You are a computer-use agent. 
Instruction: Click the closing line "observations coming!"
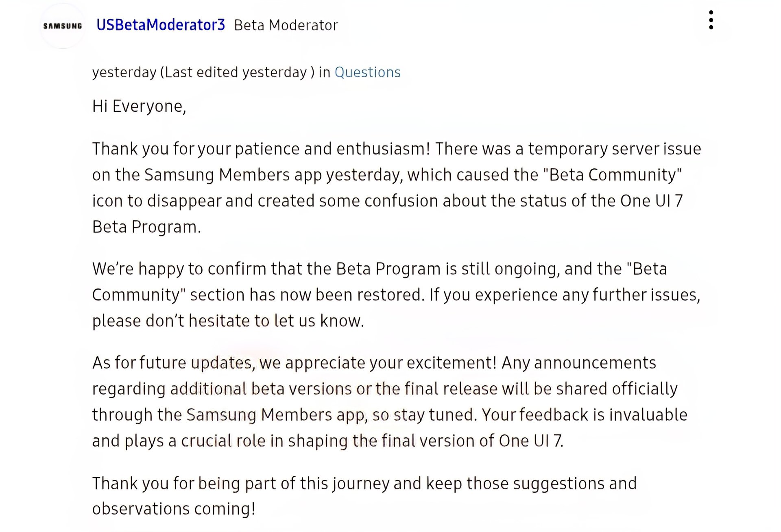point(174,509)
